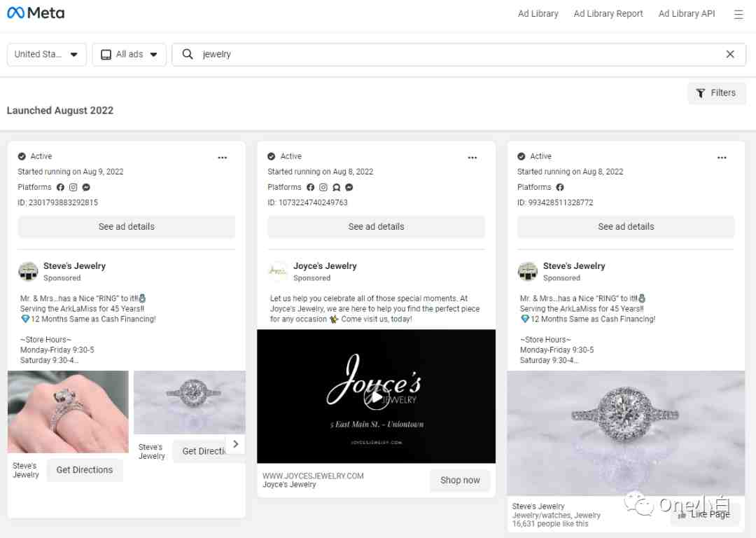Expand the All ads category dropdown
The image size is (756, 538).
click(x=129, y=54)
